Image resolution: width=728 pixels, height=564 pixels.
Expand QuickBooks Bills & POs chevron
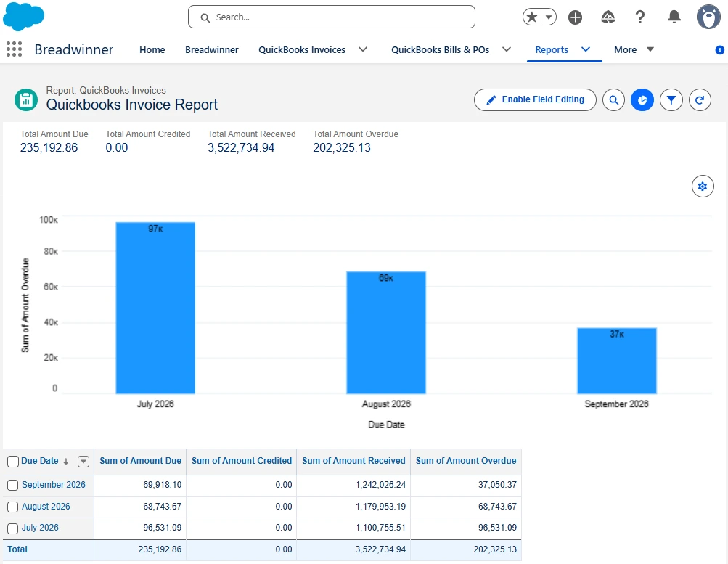507,49
